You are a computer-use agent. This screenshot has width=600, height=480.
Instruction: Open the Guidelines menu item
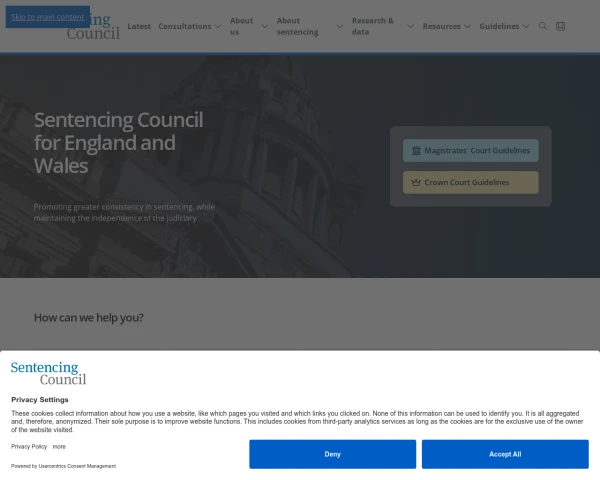pyautogui.click(x=499, y=26)
